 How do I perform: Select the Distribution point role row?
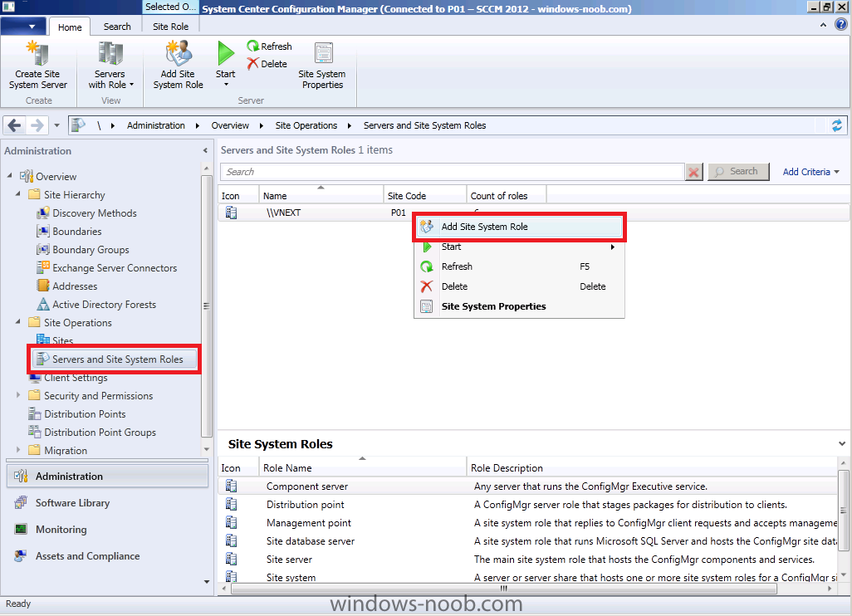click(x=527, y=505)
